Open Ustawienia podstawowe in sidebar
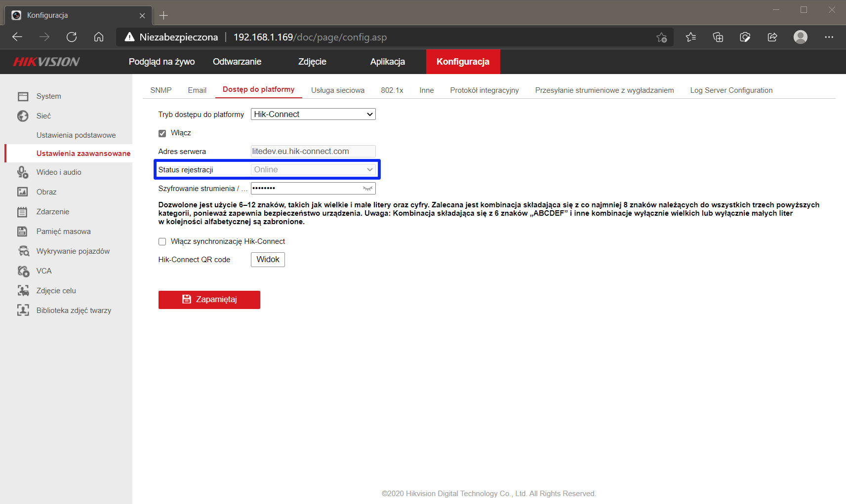 [x=76, y=135]
